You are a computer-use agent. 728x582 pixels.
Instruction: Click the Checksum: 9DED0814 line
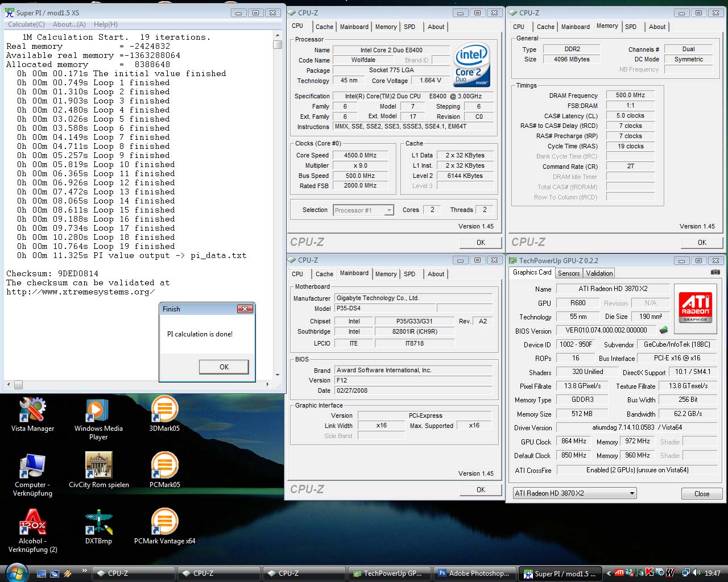pyautogui.click(x=52, y=273)
